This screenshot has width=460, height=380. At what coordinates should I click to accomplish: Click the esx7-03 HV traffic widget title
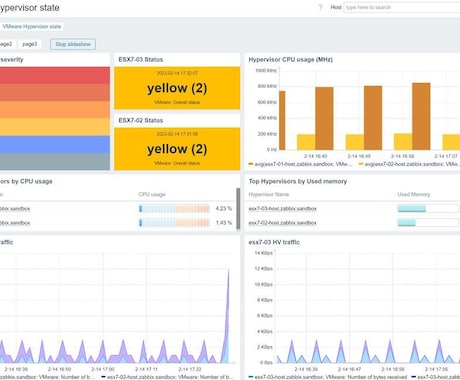click(x=274, y=242)
